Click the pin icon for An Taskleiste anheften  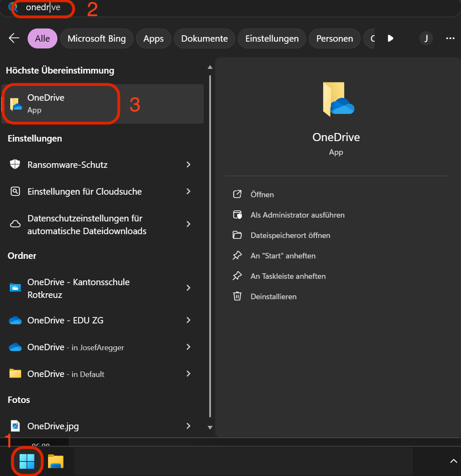tap(237, 276)
